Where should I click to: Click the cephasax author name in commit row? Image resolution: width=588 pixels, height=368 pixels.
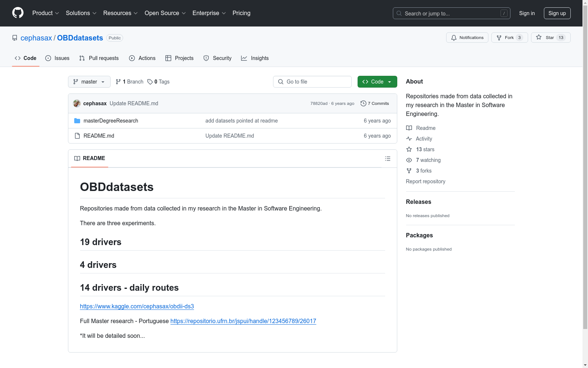pos(95,103)
